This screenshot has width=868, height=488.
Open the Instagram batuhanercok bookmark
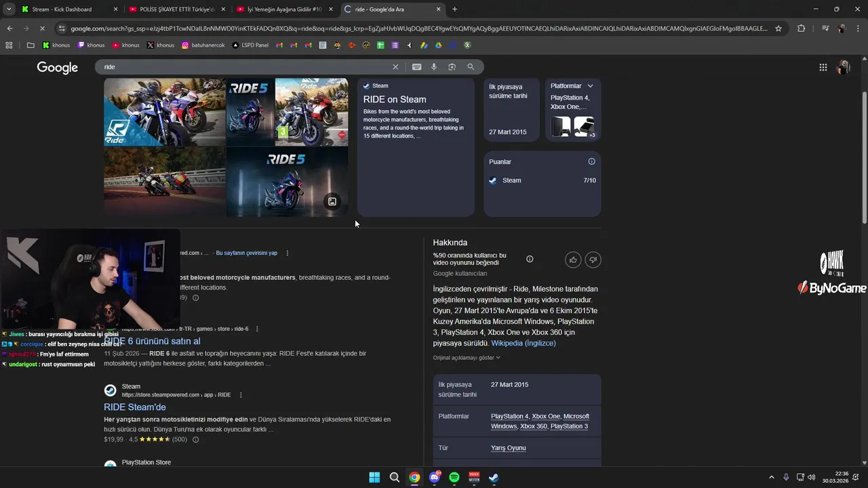(x=203, y=45)
